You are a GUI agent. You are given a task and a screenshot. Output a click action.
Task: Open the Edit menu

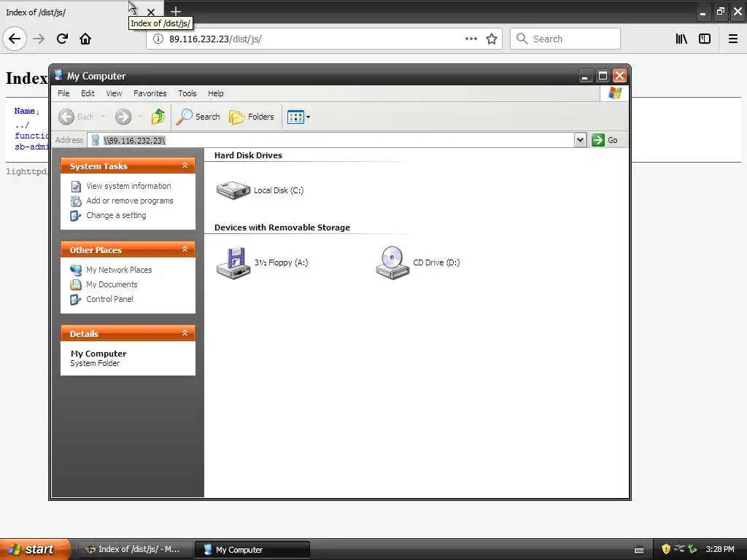[x=88, y=93]
